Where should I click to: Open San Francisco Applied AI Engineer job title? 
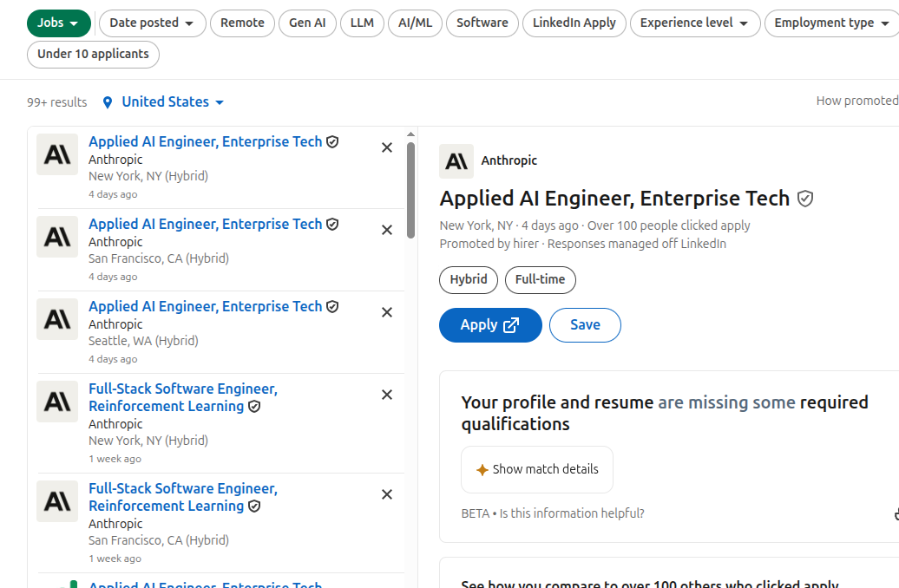[206, 224]
